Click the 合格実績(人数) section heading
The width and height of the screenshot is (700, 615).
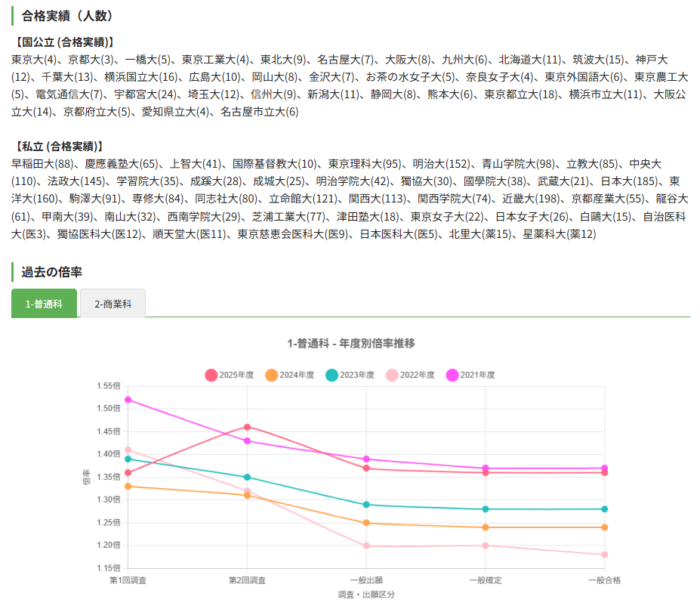(67, 16)
